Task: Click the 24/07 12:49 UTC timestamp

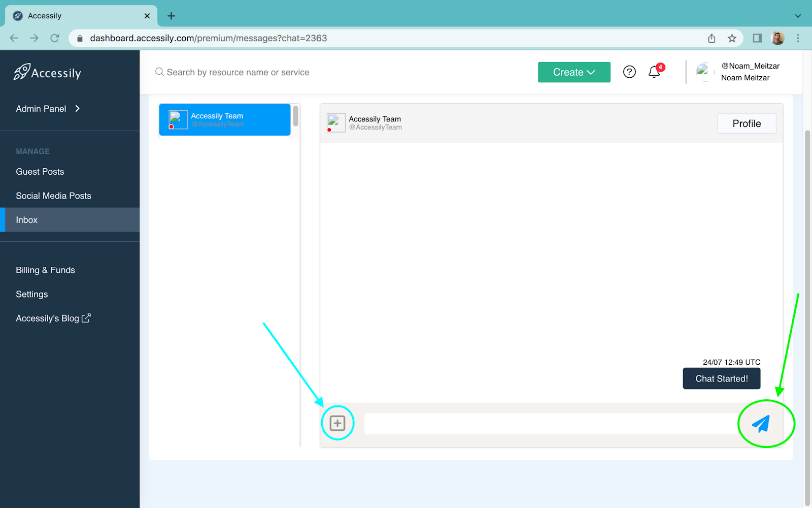Action: coord(731,362)
